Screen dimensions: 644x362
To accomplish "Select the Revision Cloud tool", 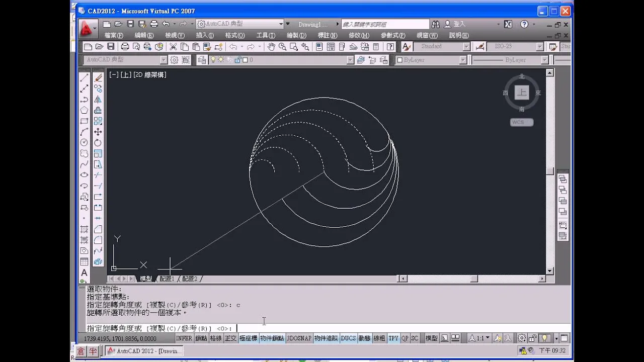I will [84, 153].
